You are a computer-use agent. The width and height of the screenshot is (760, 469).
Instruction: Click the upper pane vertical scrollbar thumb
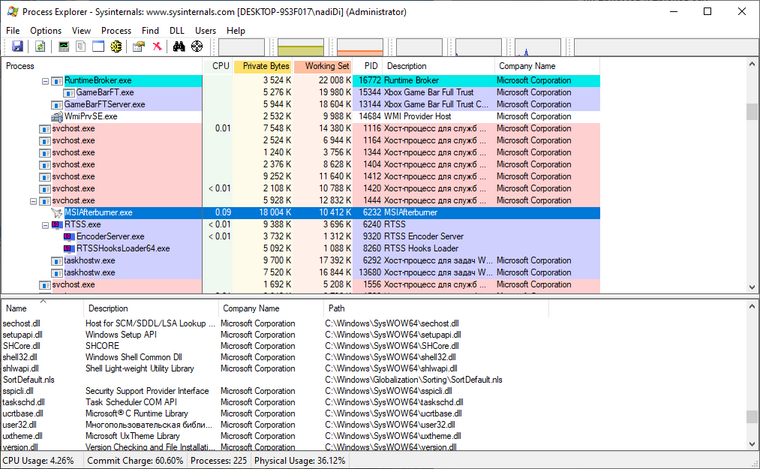pyautogui.click(x=752, y=111)
